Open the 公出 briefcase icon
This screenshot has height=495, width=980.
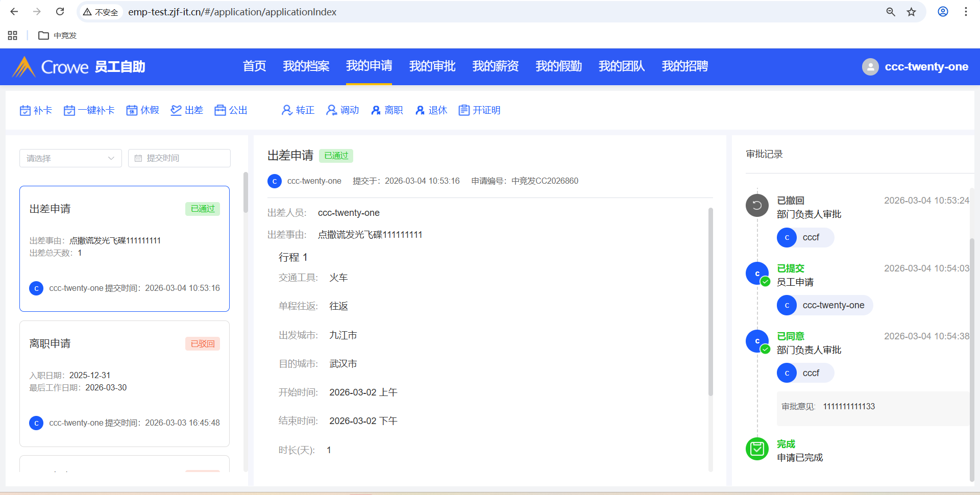[220, 110]
